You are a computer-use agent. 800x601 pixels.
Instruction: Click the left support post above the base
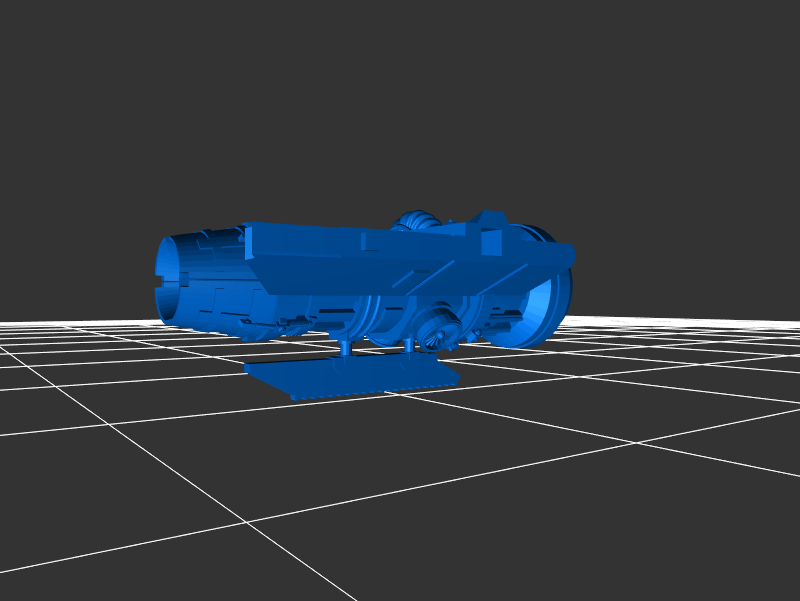coord(346,348)
